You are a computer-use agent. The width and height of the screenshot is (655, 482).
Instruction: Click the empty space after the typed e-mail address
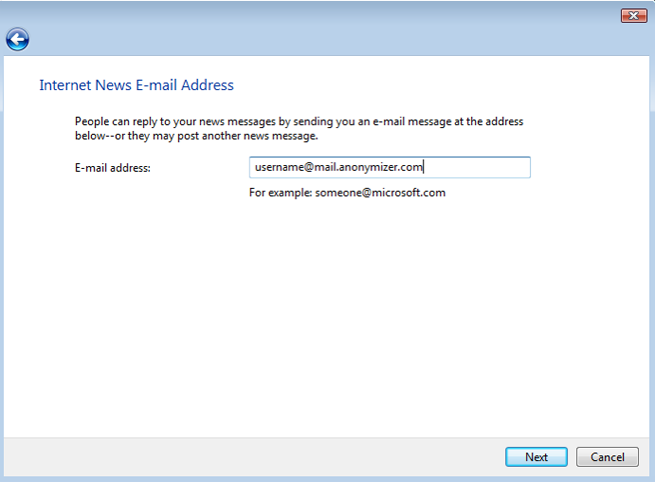pos(480,168)
